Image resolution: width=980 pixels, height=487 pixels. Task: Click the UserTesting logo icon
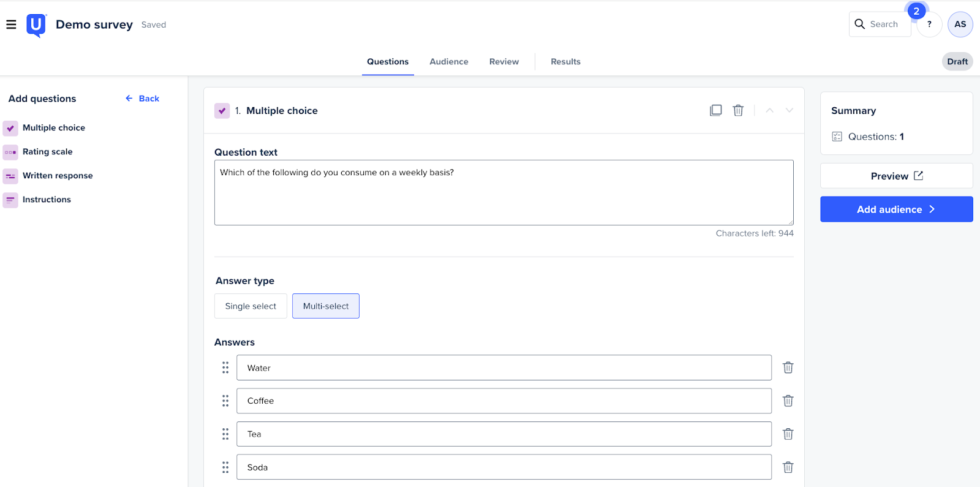click(36, 25)
